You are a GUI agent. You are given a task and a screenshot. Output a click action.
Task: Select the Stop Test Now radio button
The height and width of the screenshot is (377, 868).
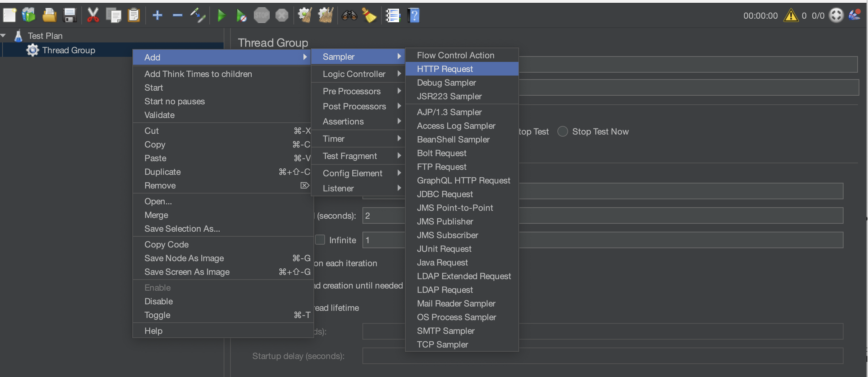coord(563,132)
